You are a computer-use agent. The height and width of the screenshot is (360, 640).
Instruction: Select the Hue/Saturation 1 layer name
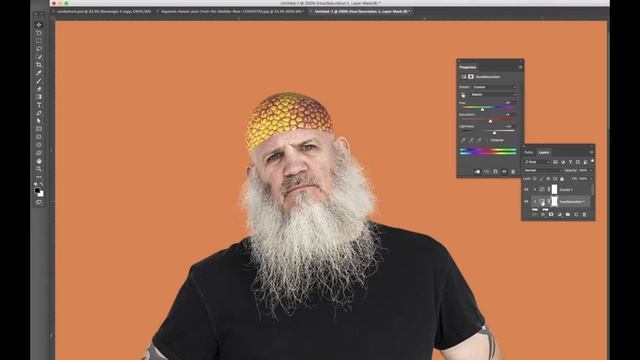[572, 202]
